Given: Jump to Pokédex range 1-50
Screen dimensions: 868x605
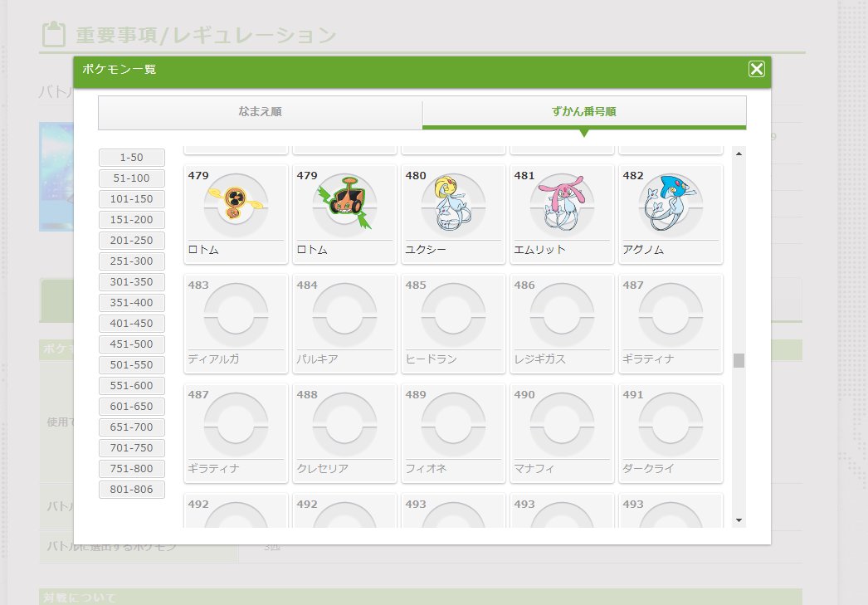Looking at the screenshot, I should click(x=132, y=158).
